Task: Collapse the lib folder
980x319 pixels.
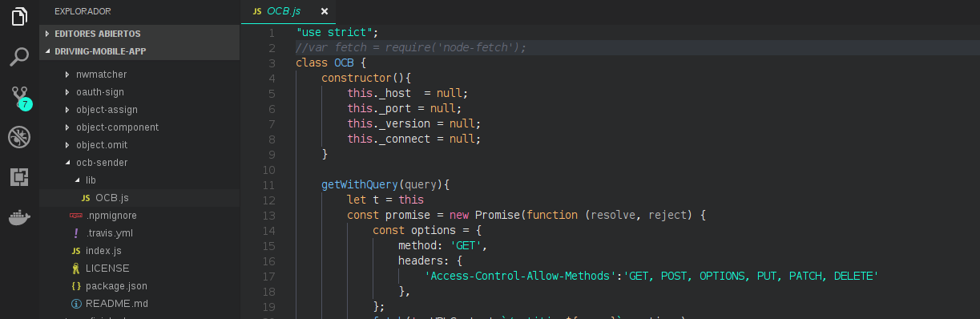Action: tap(77, 180)
